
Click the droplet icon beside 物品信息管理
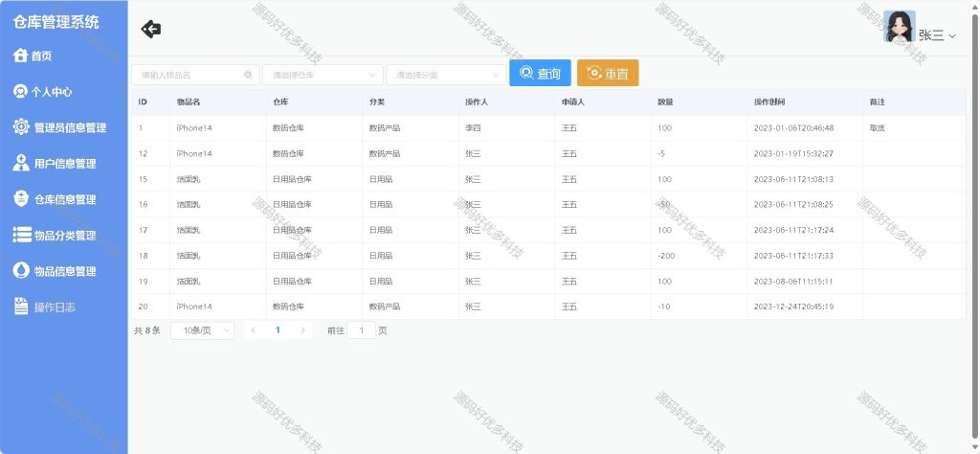[x=21, y=271]
